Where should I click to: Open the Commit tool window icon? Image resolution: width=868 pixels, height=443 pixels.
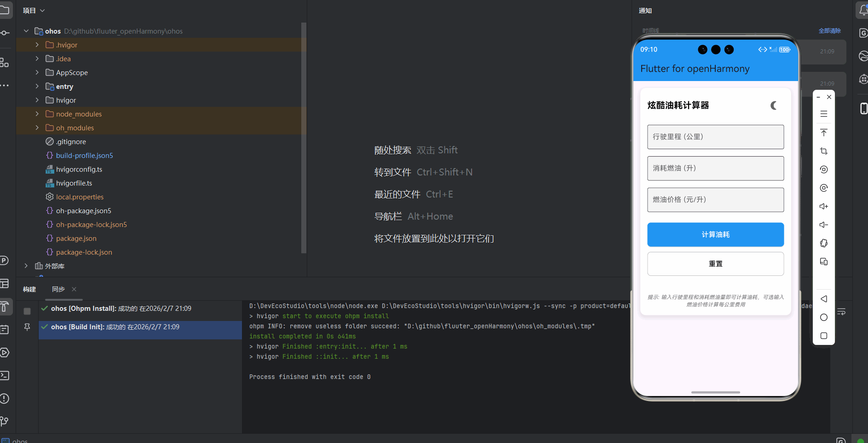tap(4, 33)
